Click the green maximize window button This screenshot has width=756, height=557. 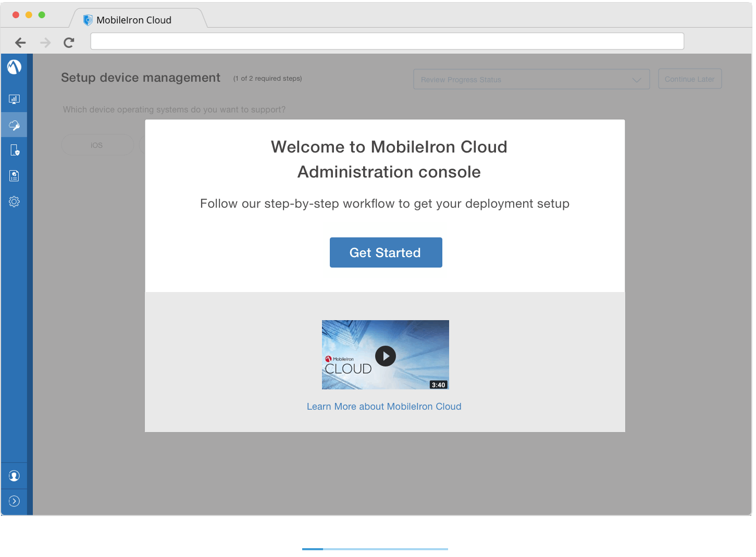coord(42,15)
